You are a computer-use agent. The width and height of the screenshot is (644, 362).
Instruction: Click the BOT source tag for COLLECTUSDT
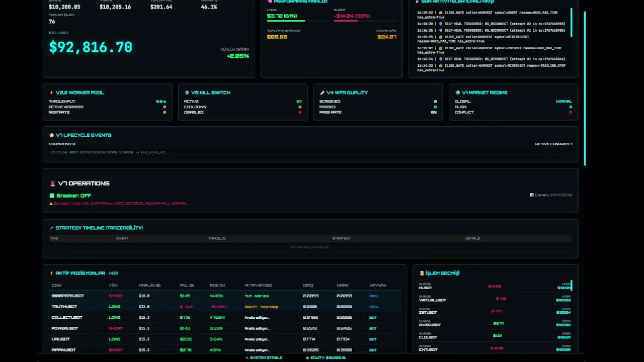(x=373, y=317)
